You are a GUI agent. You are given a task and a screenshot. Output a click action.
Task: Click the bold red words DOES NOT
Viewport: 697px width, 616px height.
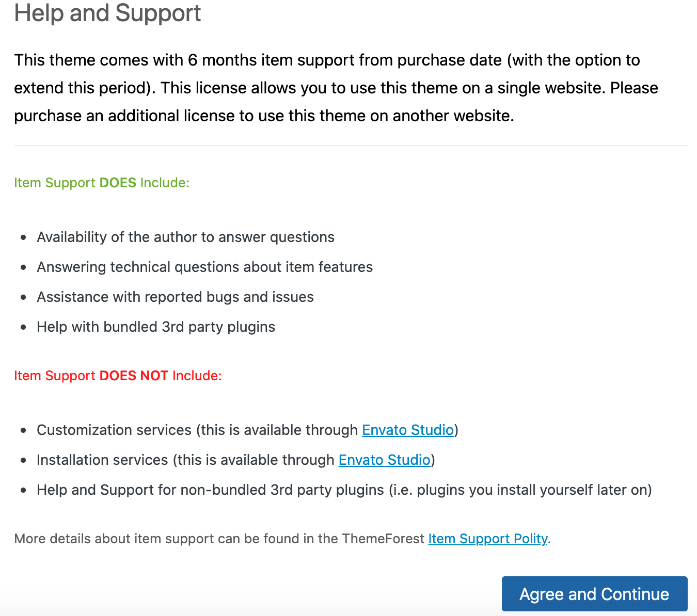point(134,376)
